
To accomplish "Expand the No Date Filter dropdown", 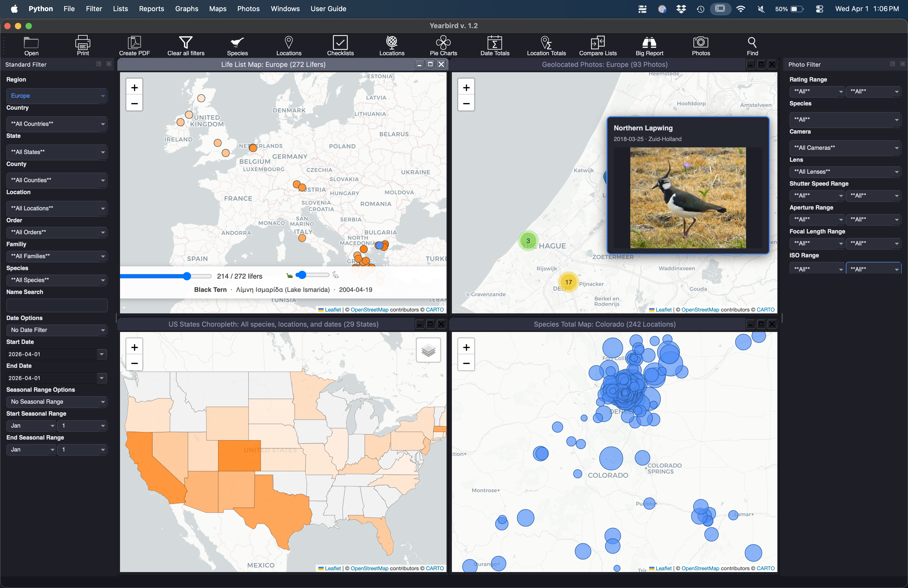I will pyautogui.click(x=57, y=330).
